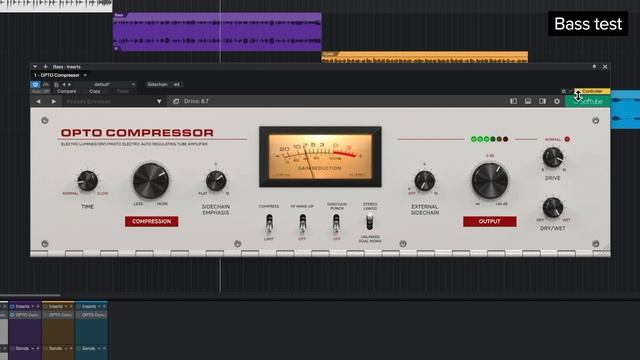Add a send on teal channel
The width and height of the screenshot is (640, 360).
pos(104,349)
